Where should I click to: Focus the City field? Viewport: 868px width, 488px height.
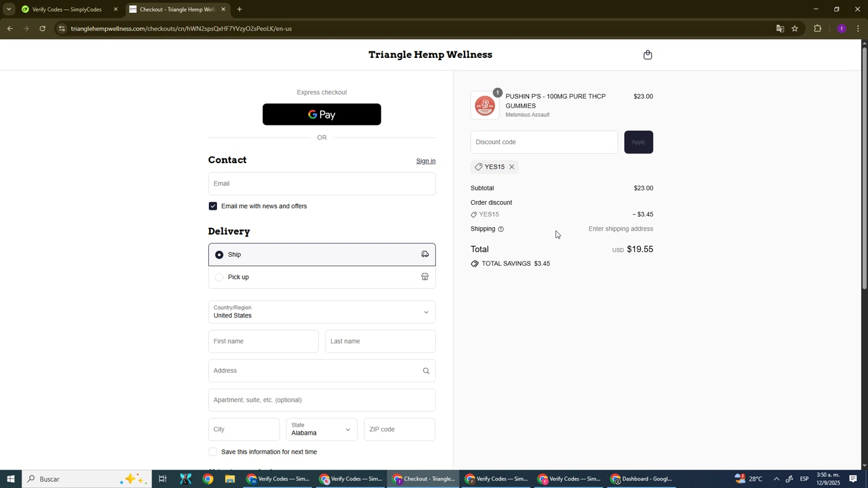[244, 430]
